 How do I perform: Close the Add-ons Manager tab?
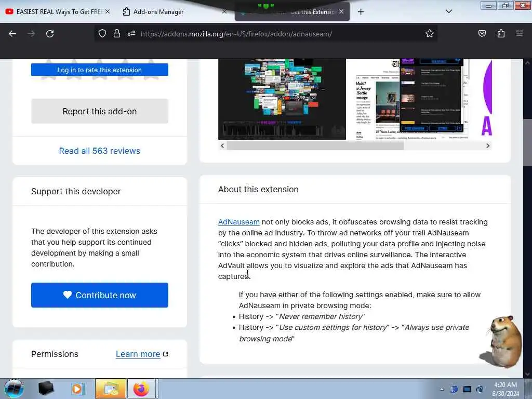click(224, 11)
